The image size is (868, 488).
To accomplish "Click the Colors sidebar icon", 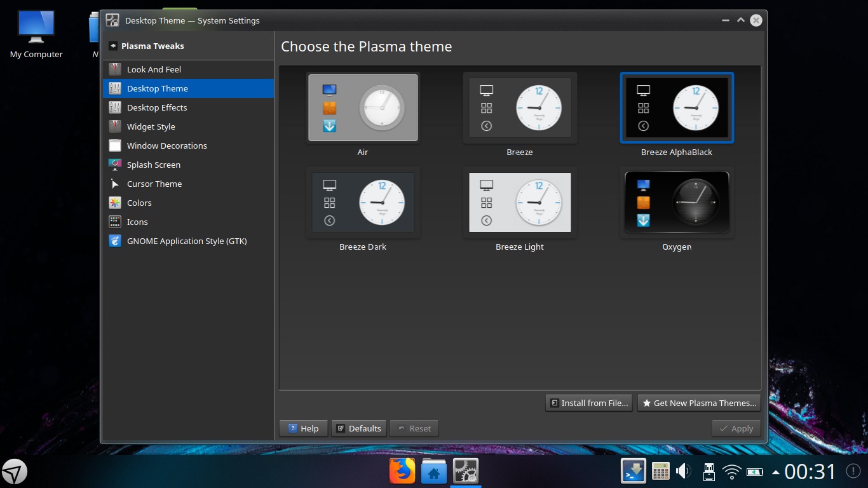I will (115, 203).
